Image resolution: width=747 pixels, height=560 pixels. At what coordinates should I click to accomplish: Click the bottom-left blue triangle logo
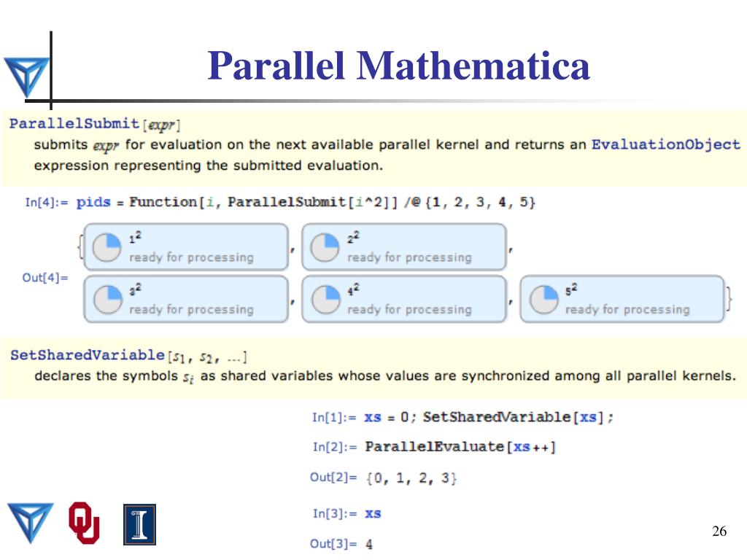click(31, 523)
